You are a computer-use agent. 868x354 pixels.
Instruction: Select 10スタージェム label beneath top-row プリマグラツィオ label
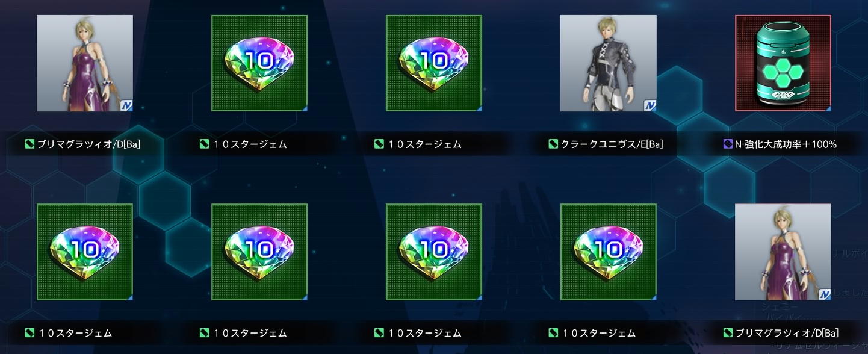[75, 333]
